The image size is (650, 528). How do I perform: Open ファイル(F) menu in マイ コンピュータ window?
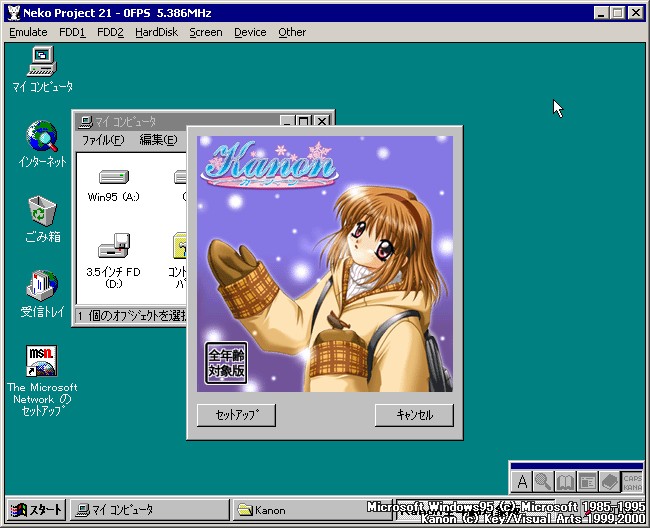(x=103, y=140)
